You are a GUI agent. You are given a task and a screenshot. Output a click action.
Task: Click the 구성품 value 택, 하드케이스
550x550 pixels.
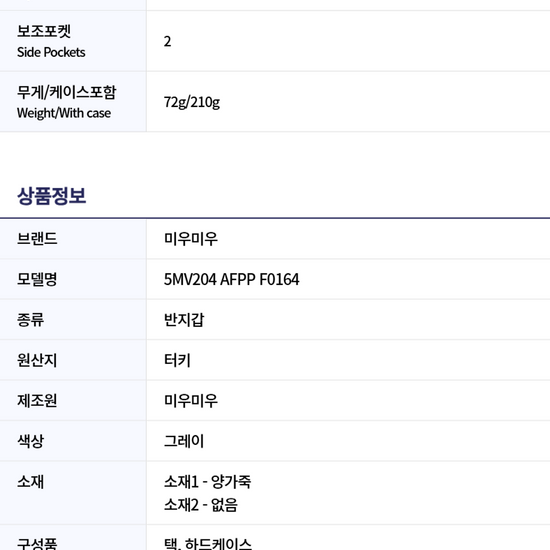coord(208,543)
